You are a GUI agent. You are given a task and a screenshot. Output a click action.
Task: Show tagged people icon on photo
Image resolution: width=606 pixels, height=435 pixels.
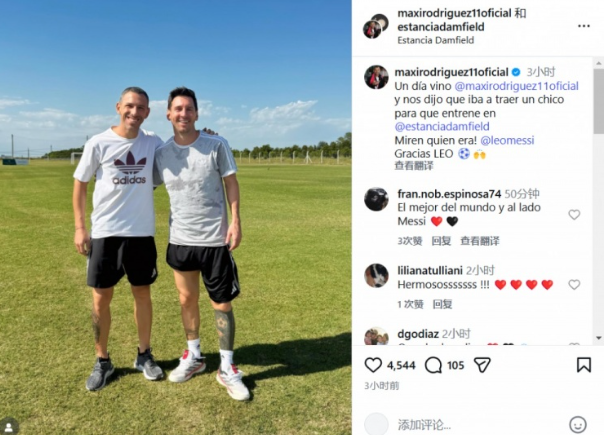[9, 427]
